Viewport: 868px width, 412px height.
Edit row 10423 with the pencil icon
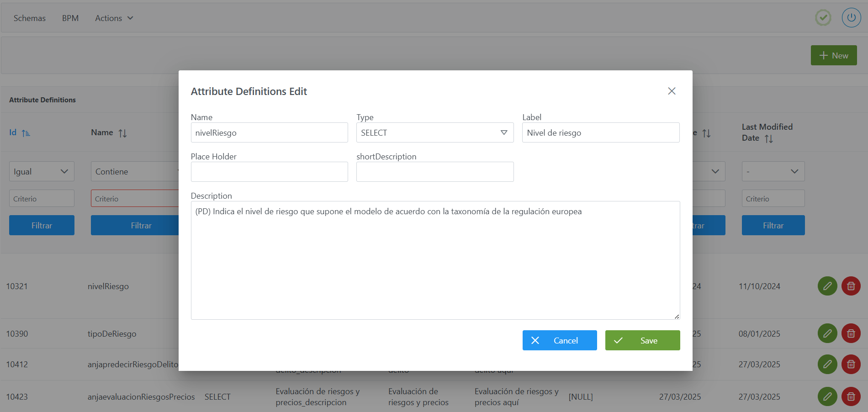[827, 396]
